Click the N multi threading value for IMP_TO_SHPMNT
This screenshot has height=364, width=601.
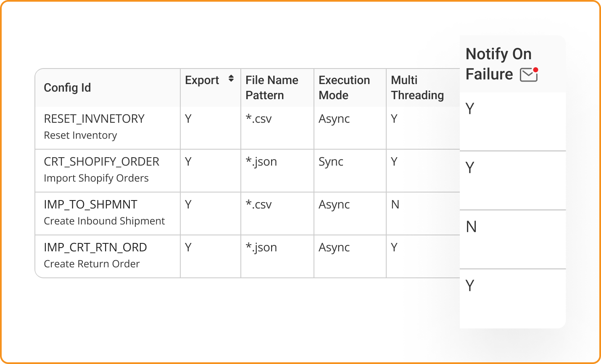pyautogui.click(x=395, y=205)
